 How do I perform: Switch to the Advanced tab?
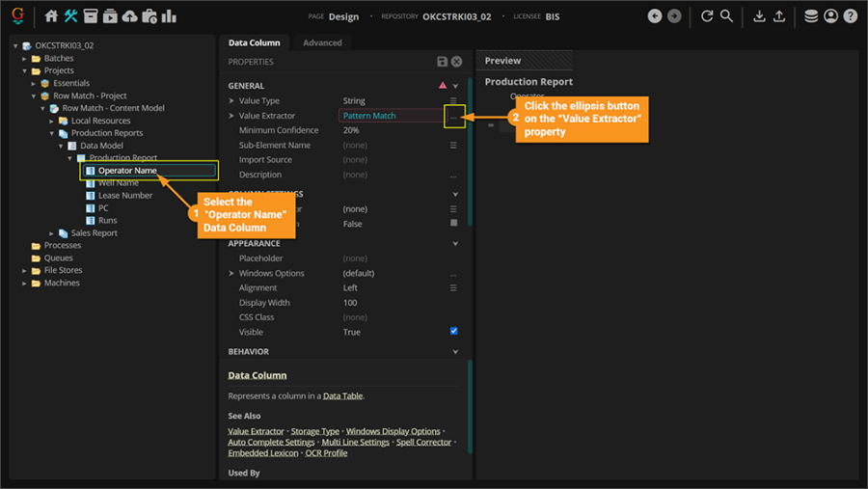(322, 43)
